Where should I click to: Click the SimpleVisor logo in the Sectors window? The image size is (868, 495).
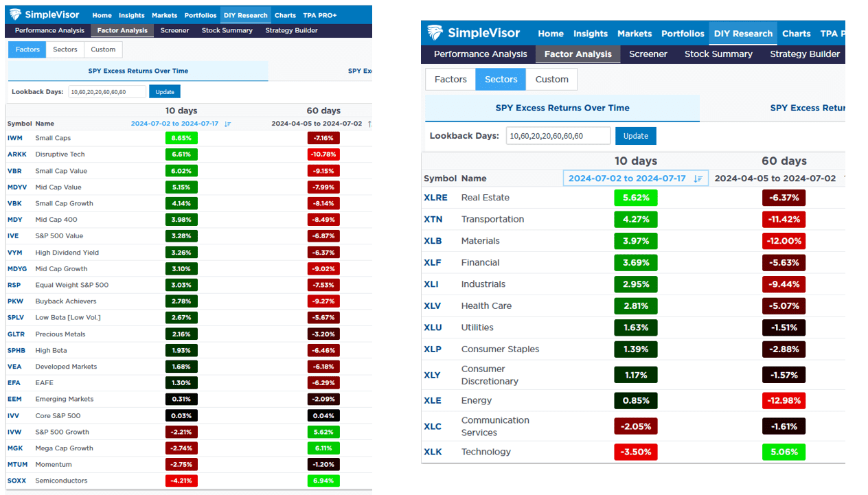tap(474, 33)
